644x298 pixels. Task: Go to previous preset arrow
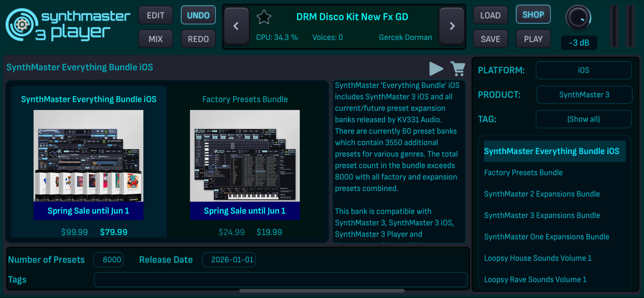click(x=236, y=26)
